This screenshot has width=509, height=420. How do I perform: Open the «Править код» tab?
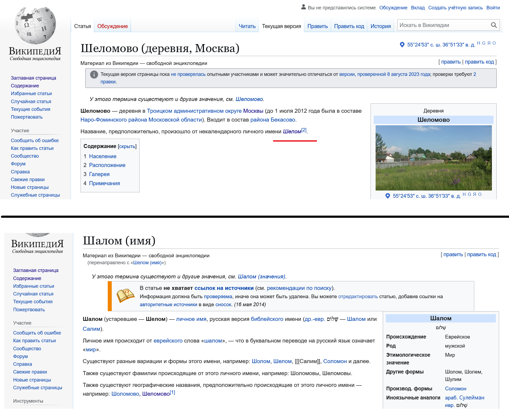click(349, 26)
